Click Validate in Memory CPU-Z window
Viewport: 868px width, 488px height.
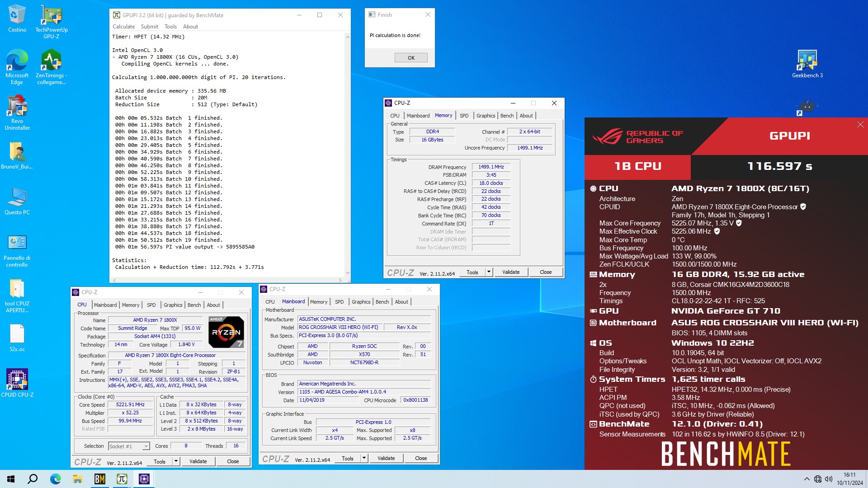tap(511, 272)
